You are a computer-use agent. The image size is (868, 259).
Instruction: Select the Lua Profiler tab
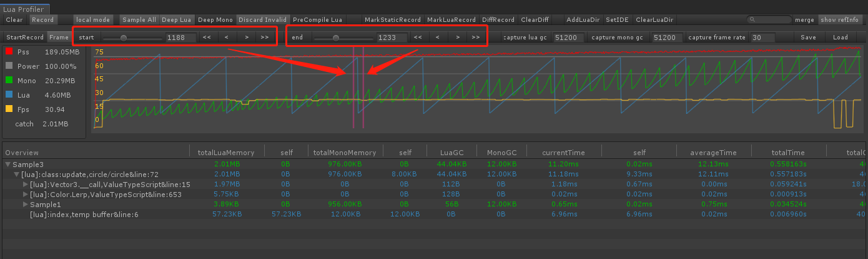point(24,9)
